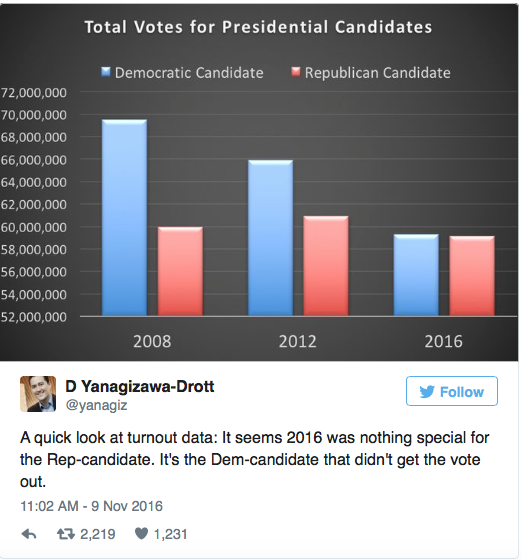The image size is (521, 560).
Task: Click the 1,231 likes count
Action: 170,534
